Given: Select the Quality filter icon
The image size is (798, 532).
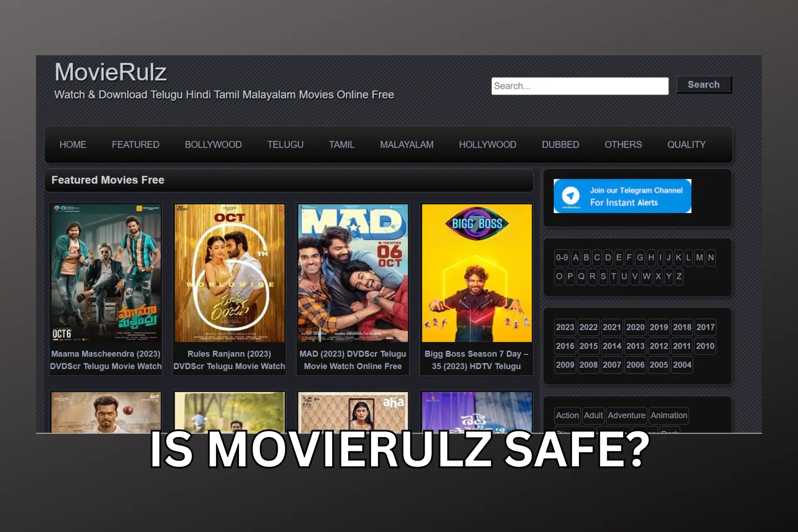Looking at the screenshot, I should pos(686,144).
